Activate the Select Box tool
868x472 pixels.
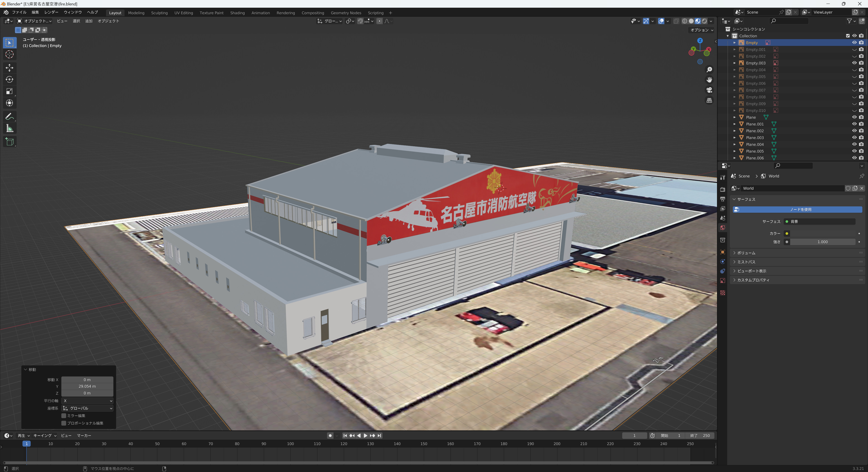point(9,42)
